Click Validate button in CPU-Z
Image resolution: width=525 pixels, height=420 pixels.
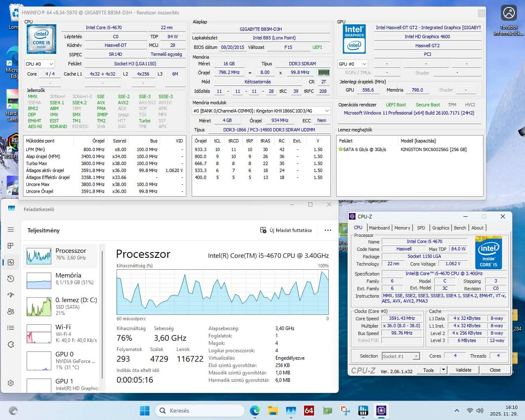(x=463, y=370)
